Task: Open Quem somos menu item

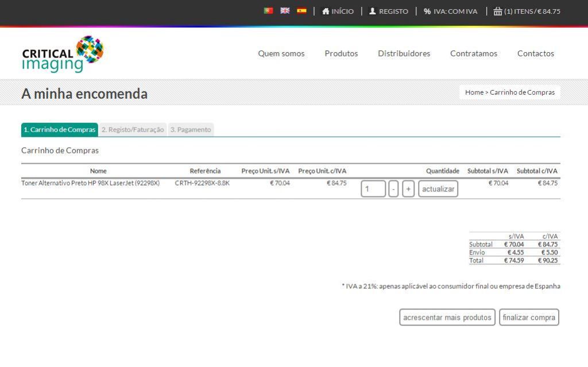Action: [281, 53]
